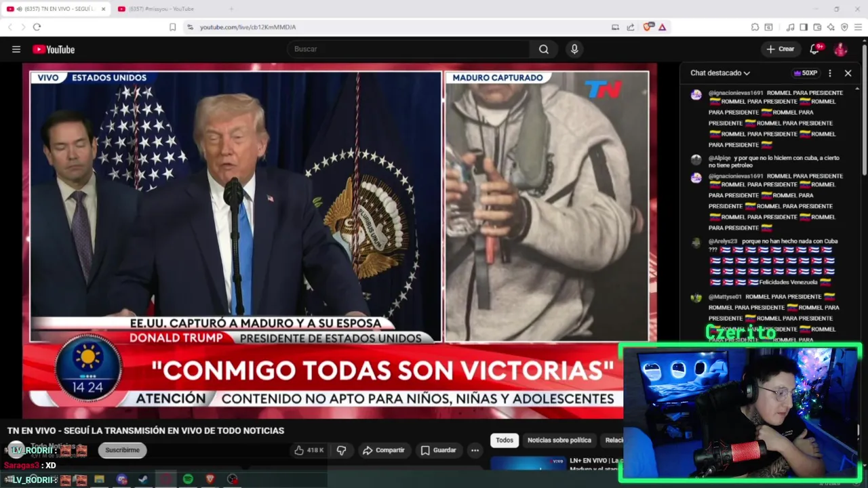Open Steam from the taskbar
Image resolution: width=868 pixels, height=488 pixels.
point(143,479)
